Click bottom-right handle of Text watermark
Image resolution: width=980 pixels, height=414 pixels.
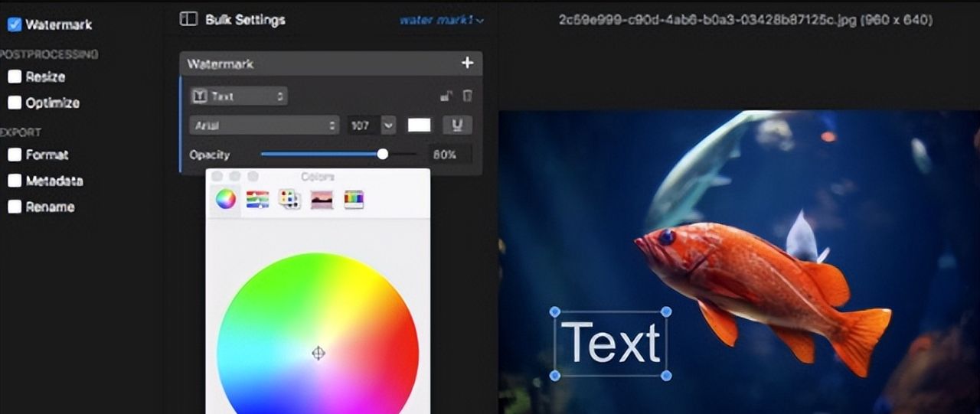(x=666, y=375)
